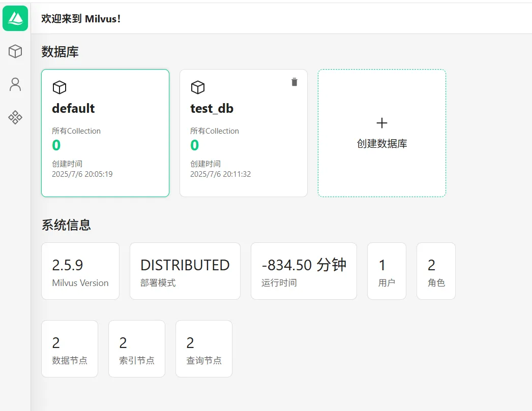Click 所有Collection label on test_db card
532x411 pixels.
(215, 131)
